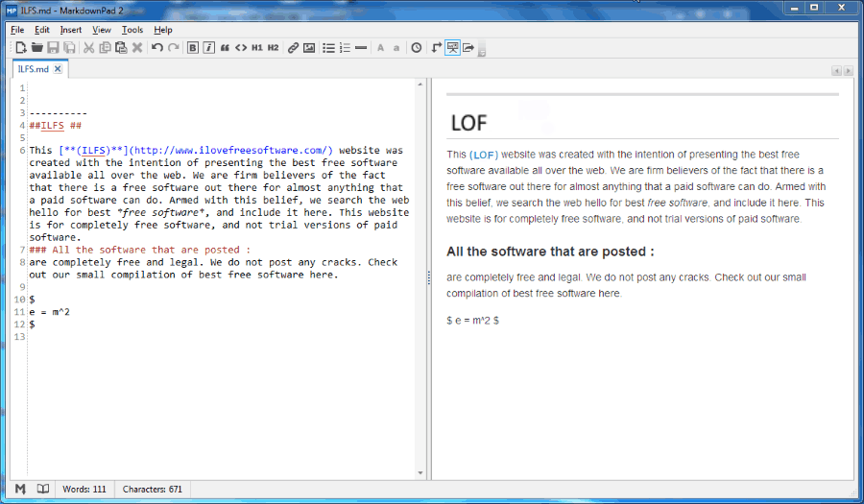The width and height of the screenshot is (864, 504).
Task: Apply Heading 2 style
Action: (x=274, y=48)
